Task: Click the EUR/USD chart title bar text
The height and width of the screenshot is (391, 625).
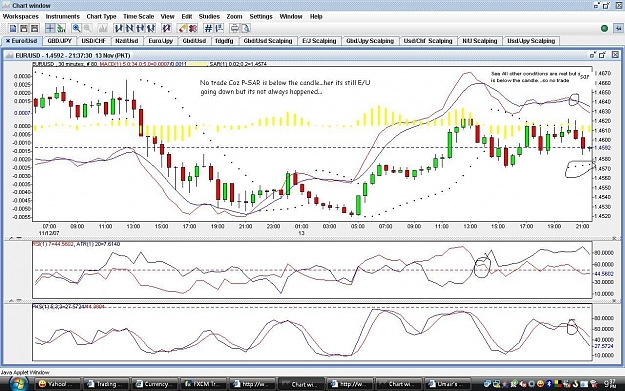Action: [x=73, y=55]
